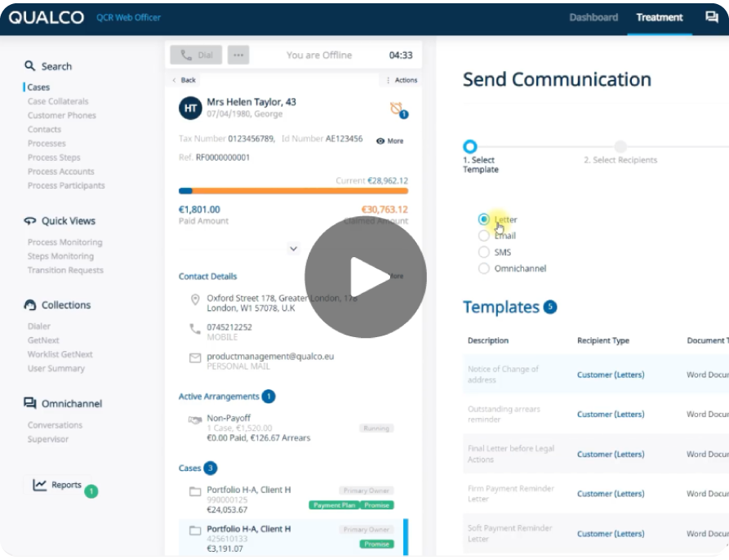This screenshot has width=729, height=560.
Task: Select the Reports icon in the sidebar
Action: 39,483
